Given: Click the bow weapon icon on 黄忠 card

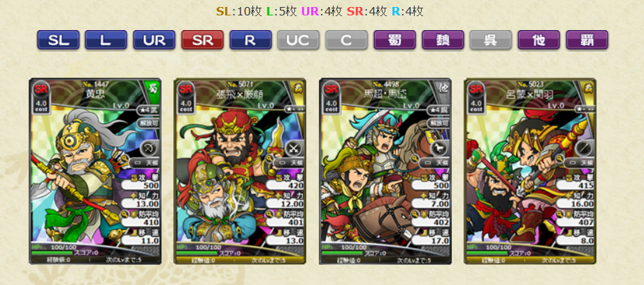Looking at the screenshot, I should [x=150, y=148].
